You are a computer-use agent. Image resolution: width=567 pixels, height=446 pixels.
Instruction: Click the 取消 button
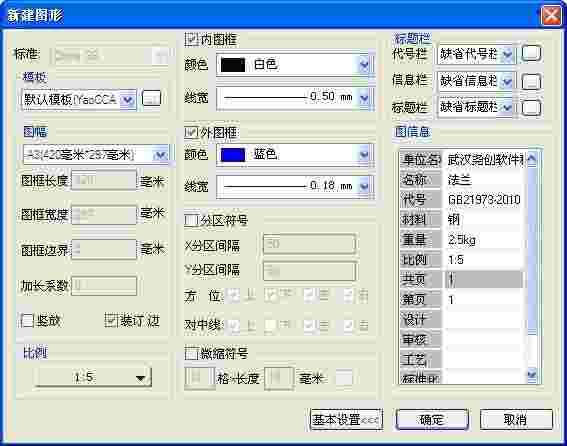click(516, 420)
